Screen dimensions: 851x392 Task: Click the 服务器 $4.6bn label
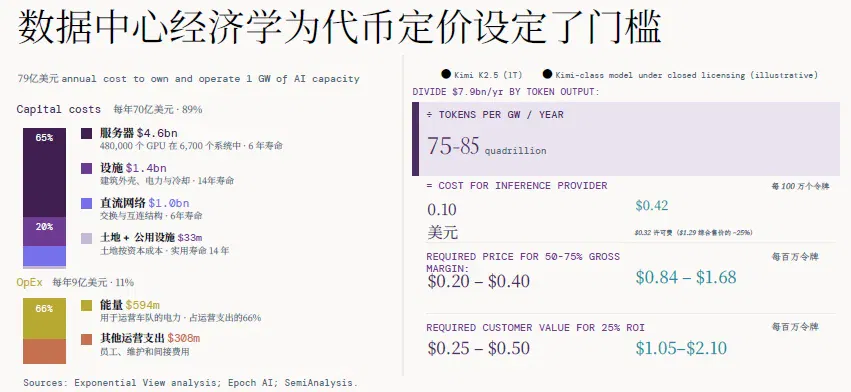[x=138, y=133]
